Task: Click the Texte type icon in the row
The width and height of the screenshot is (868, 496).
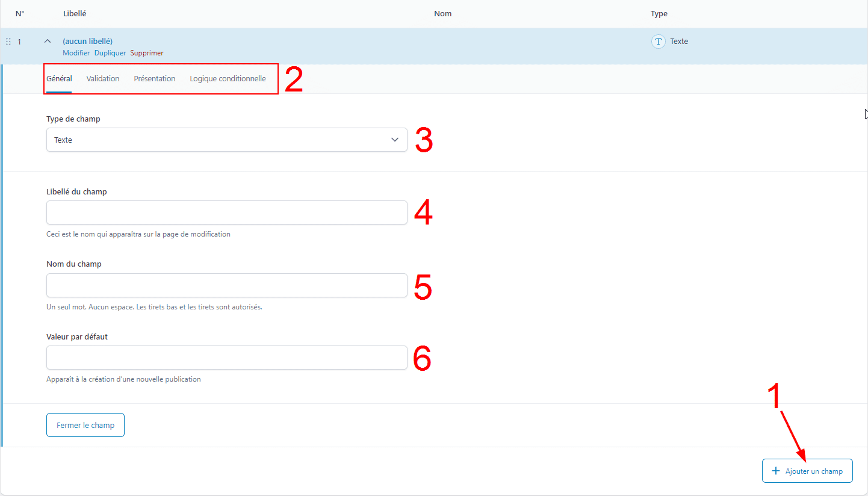Action: pyautogui.click(x=659, y=42)
